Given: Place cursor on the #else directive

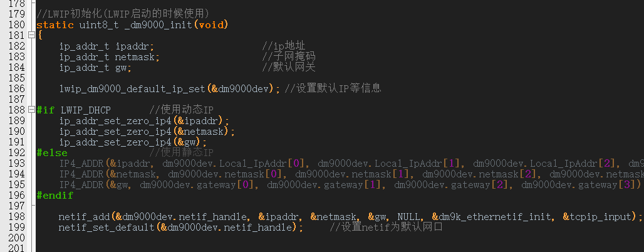Looking at the screenshot, I should (x=52, y=153).
